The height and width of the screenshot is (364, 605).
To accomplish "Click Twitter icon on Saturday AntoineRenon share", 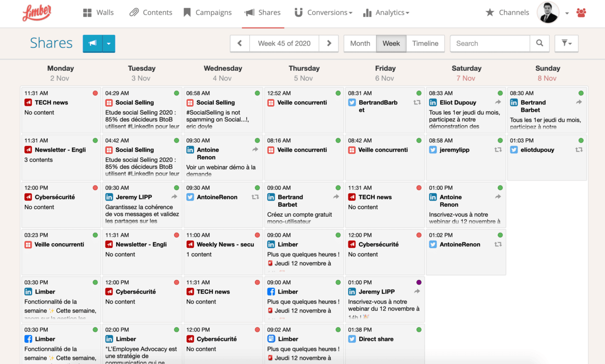I will click(433, 245).
